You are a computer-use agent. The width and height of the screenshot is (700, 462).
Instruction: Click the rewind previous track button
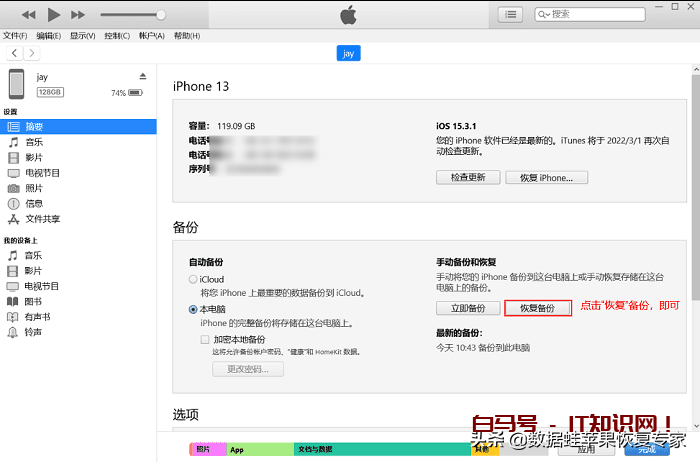point(29,15)
